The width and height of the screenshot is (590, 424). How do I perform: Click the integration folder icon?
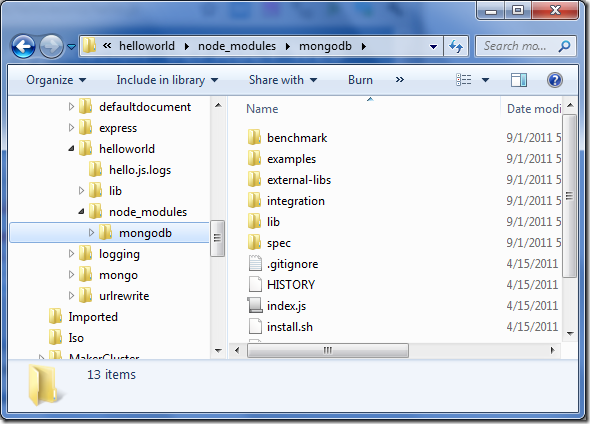(x=255, y=201)
